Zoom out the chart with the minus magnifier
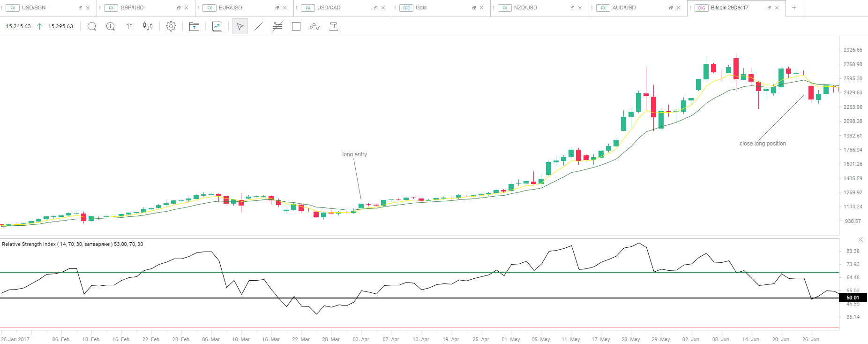The height and width of the screenshot is (344, 868). click(x=92, y=27)
